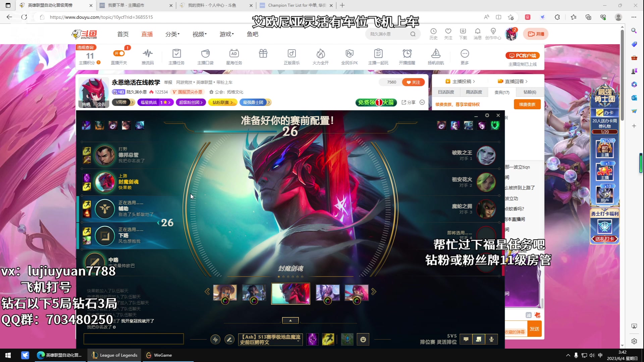Expand the 分类 dropdown menu
Image resolution: width=644 pixels, height=362 pixels.
pyautogui.click(x=172, y=34)
